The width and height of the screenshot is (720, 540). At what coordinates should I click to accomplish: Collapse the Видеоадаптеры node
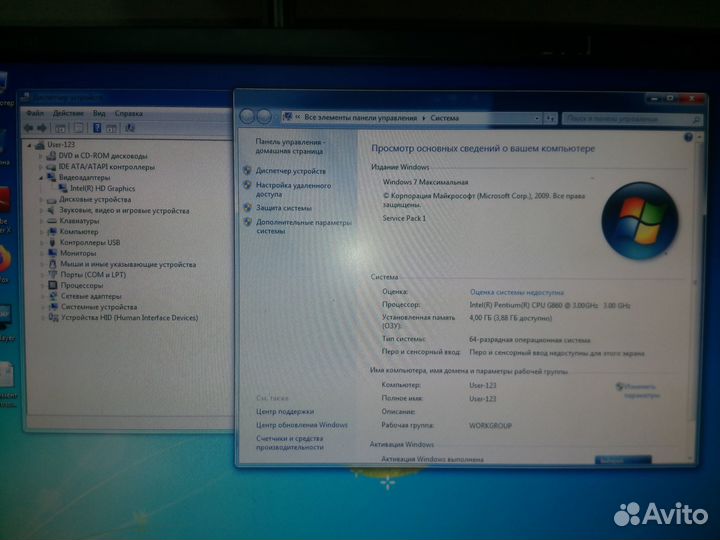tap(40, 178)
